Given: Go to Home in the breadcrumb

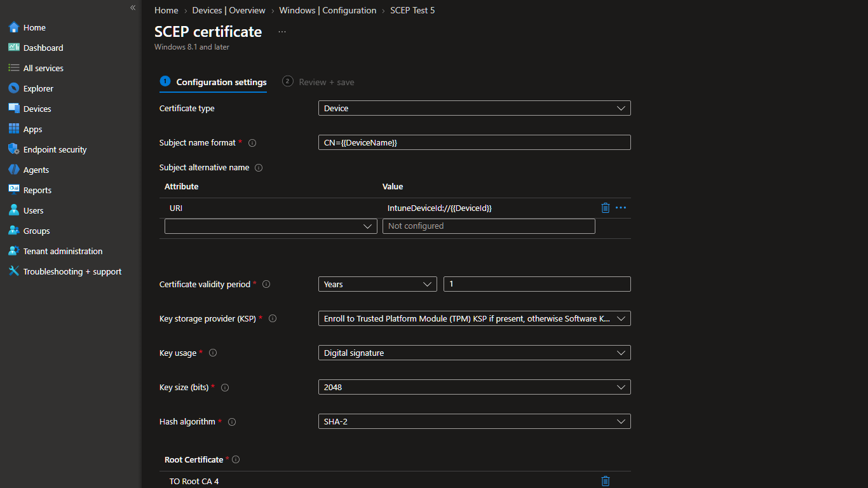Looking at the screenshot, I should 166,10.
